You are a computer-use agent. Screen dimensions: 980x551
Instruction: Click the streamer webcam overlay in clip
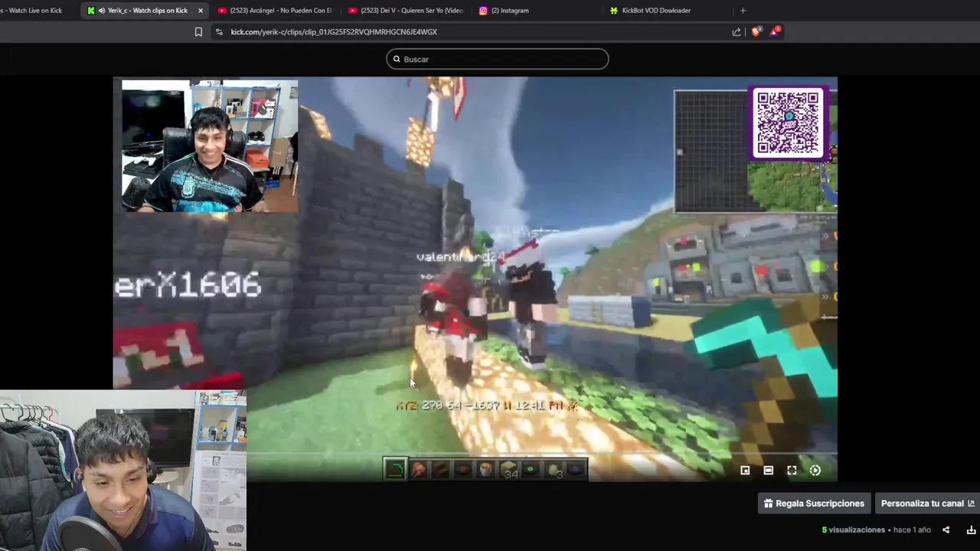[210, 145]
